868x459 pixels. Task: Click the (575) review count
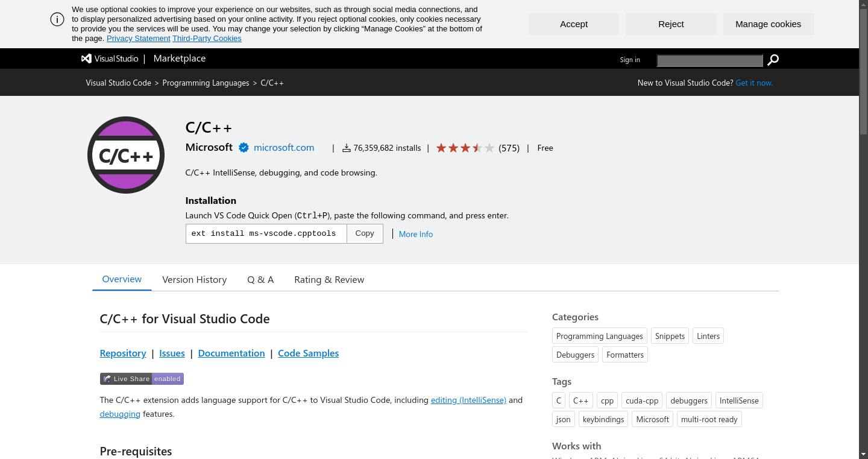[509, 148]
